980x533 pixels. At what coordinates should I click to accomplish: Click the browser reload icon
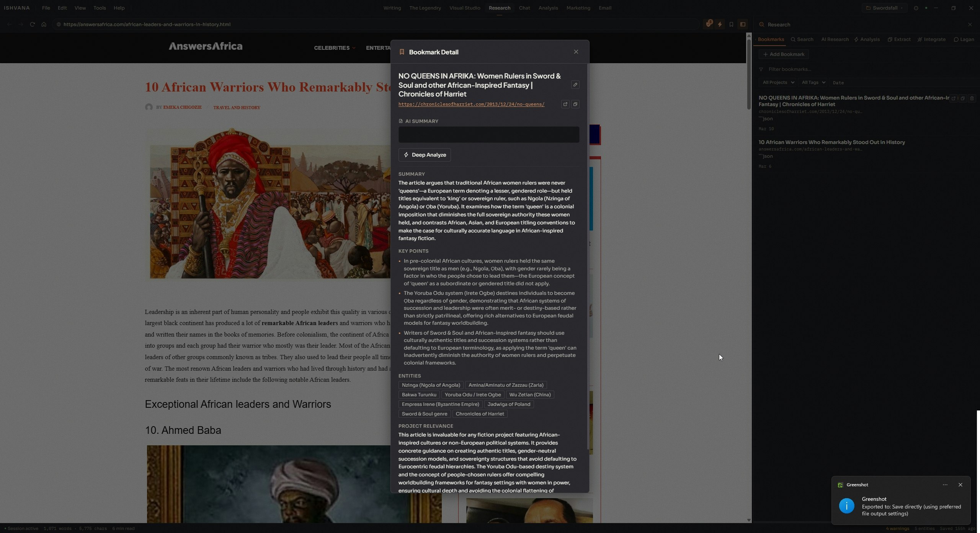(33, 25)
